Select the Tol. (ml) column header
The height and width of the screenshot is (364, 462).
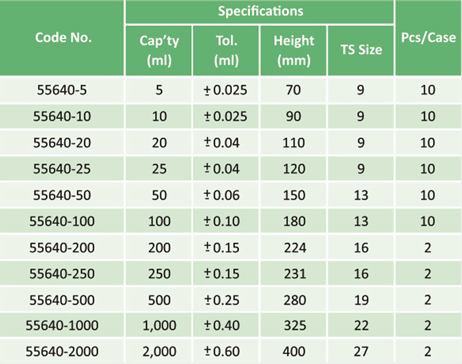tap(226, 51)
